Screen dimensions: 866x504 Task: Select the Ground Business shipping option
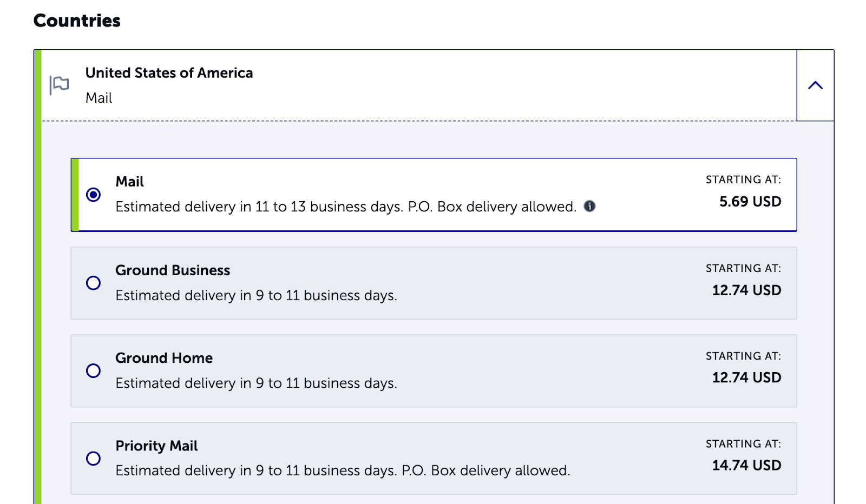[93, 283]
